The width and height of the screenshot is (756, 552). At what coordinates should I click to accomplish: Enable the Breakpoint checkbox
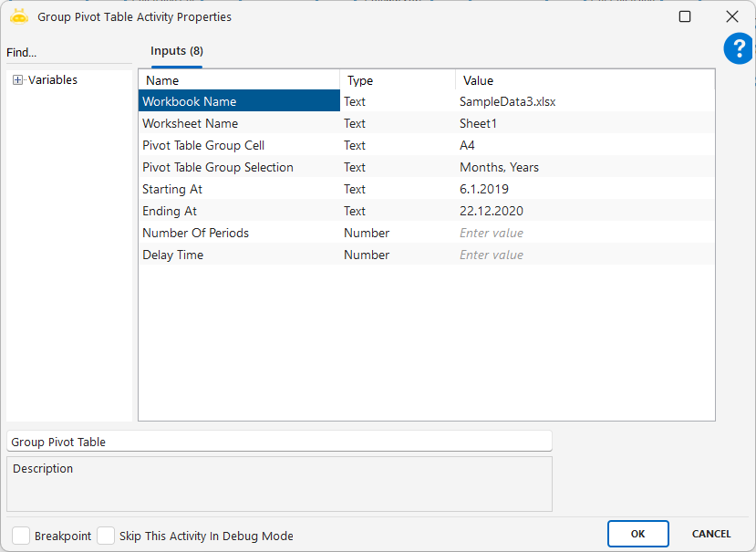coord(21,536)
